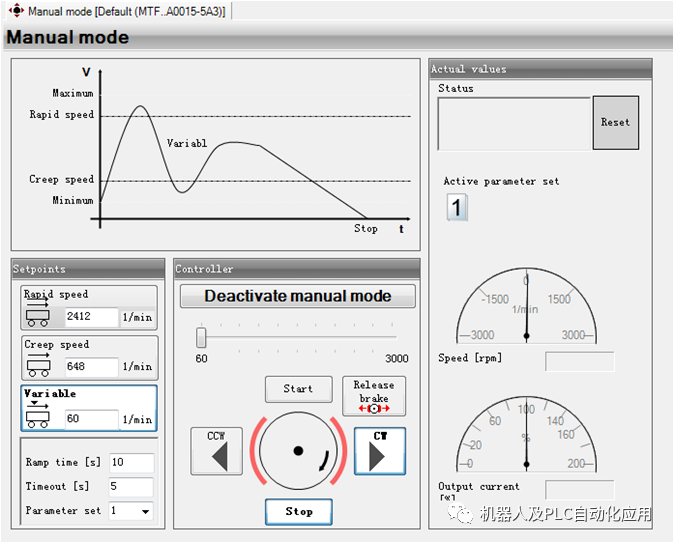Screen dimensions: 674x543
Task: Click the Rapid speed value field 2412
Action: [92, 317]
